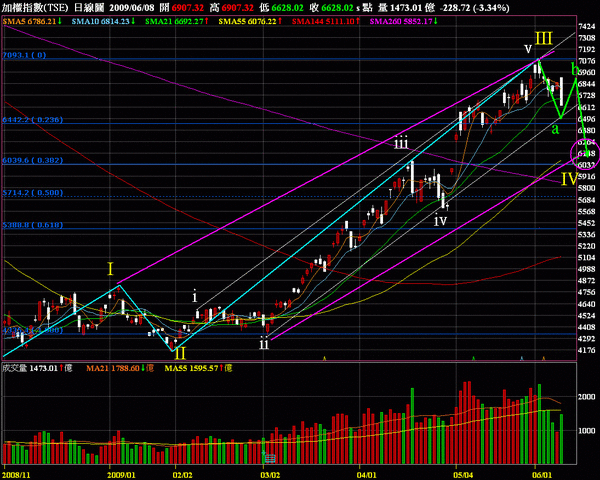Click price axis value 7076
Screen dimensions: 600x480
click(x=587, y=61)
